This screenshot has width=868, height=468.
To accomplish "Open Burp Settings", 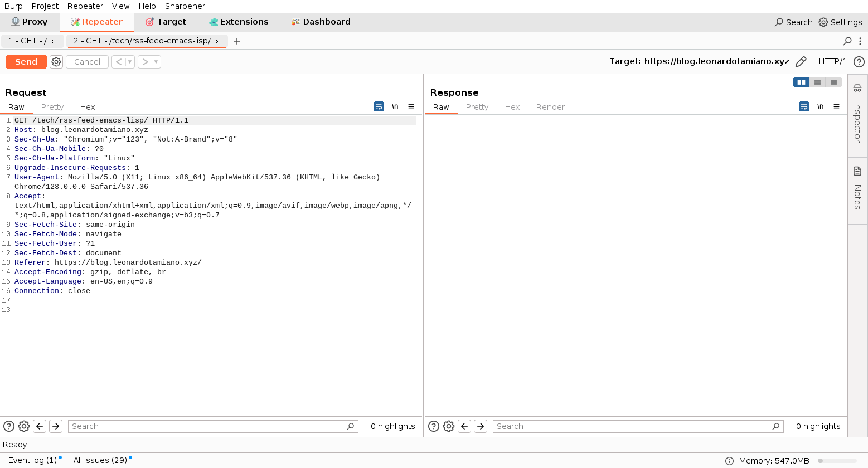I will [840, 22].
